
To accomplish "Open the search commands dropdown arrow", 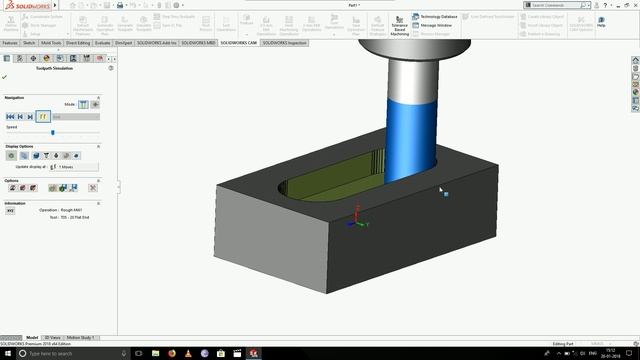I will click(589, 5).
